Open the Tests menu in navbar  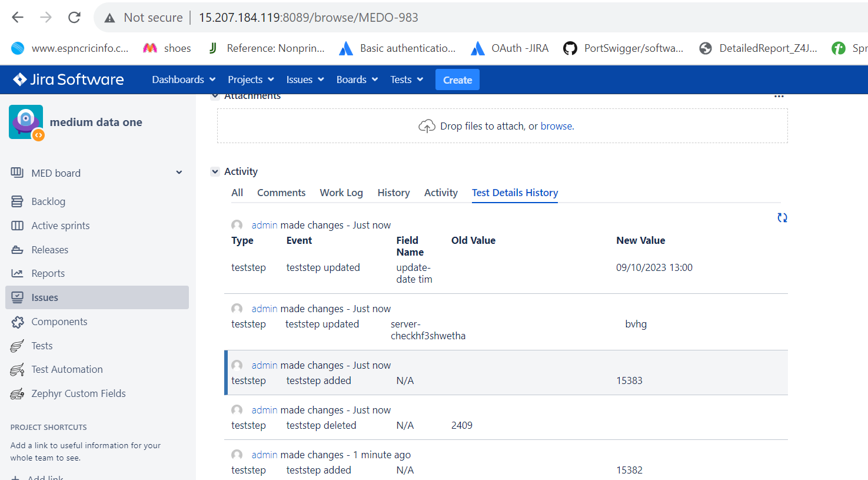(407, 80)
